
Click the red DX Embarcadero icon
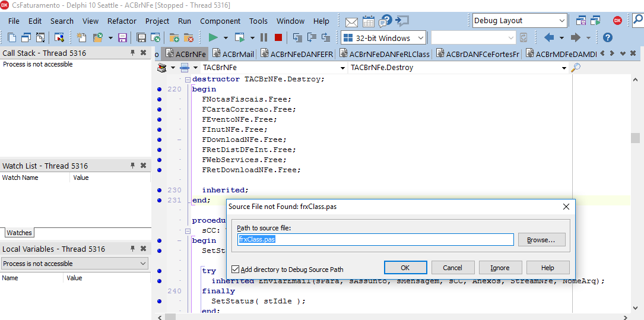coord(617,21)
